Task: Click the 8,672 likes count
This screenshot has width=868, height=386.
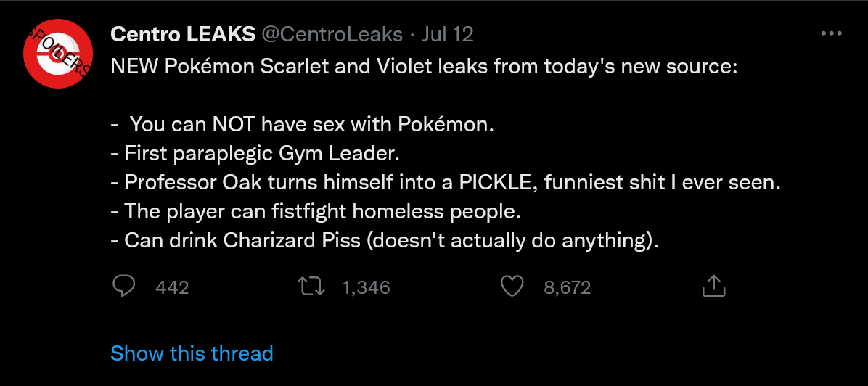Action: (x=567, y=287)
